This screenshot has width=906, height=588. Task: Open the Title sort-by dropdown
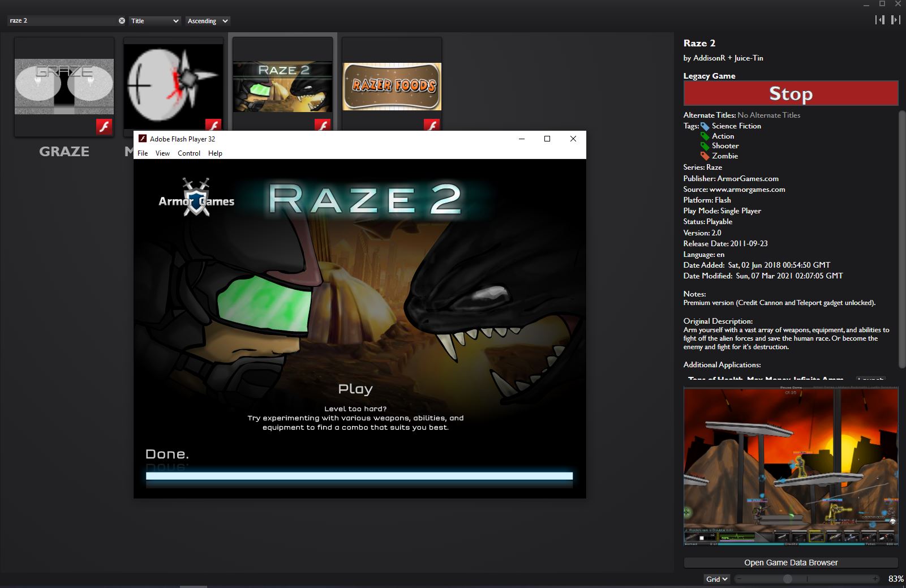[154, 21]
